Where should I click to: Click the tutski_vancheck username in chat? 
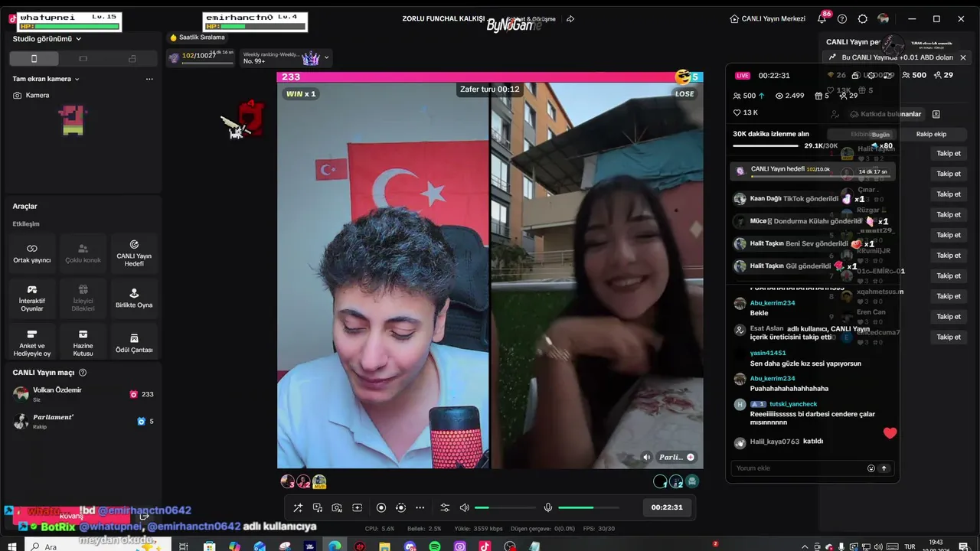point(793,404)
